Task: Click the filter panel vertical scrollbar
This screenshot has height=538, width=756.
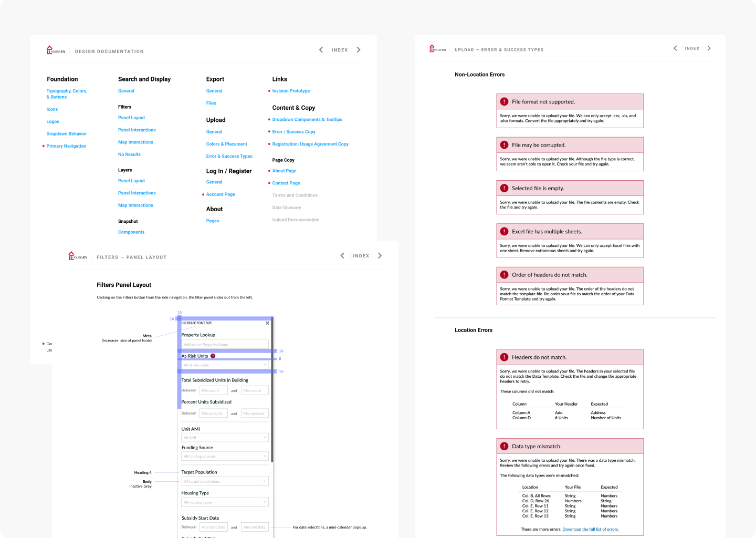Action: [x=272, y=390]
